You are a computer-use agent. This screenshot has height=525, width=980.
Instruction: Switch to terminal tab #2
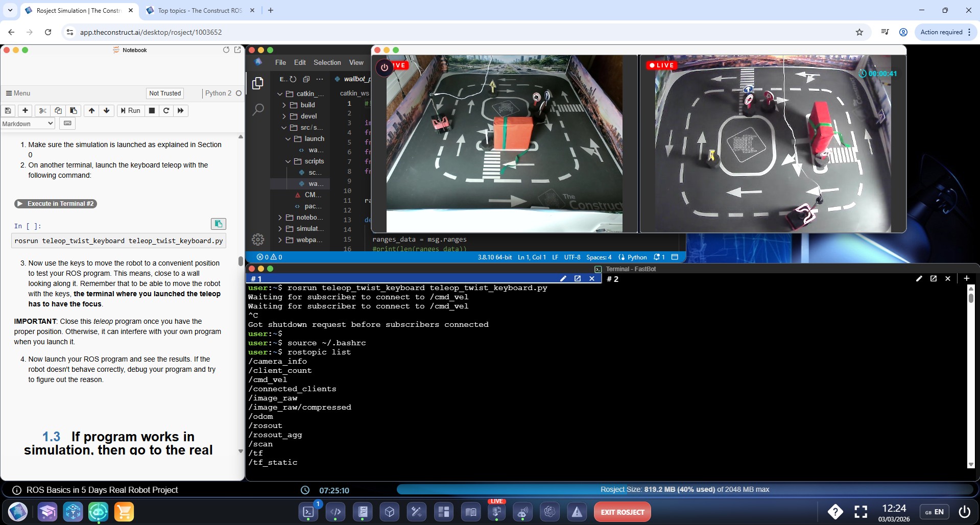613,279
